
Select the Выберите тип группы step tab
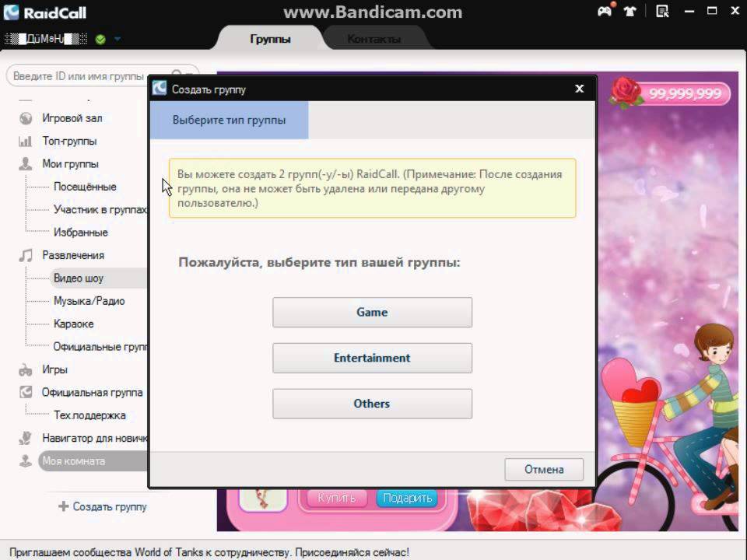tap(229, 120)
